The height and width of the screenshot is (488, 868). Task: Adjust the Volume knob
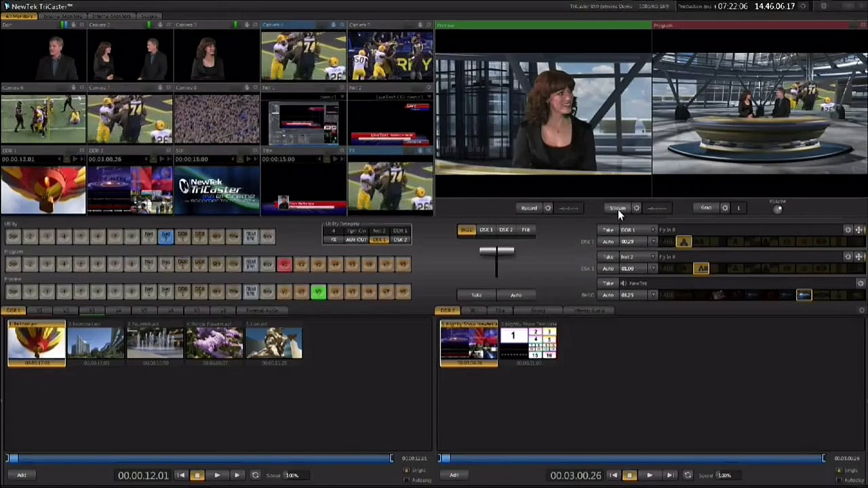tap(778, 209)
